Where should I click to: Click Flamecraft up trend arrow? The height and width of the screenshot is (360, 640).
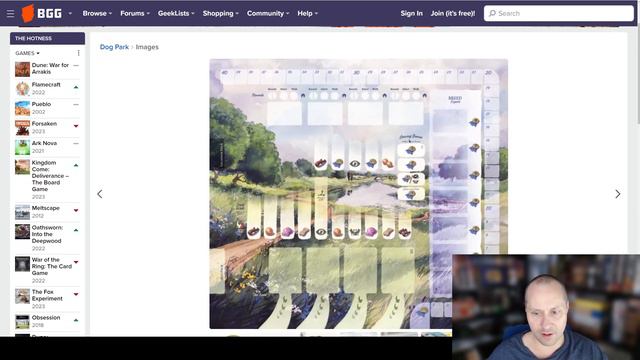tap(76, 87)
